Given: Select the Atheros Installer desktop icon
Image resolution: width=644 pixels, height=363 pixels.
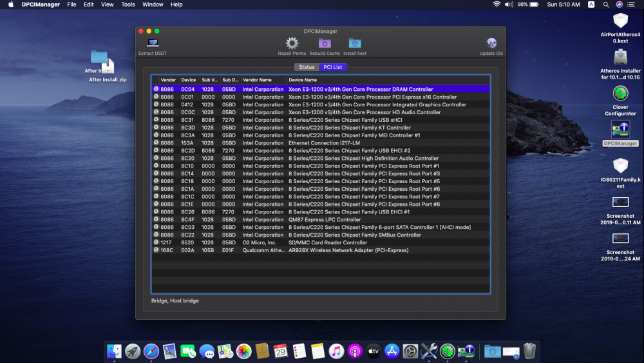Looking at the screenshot, I should coord(620,64).
